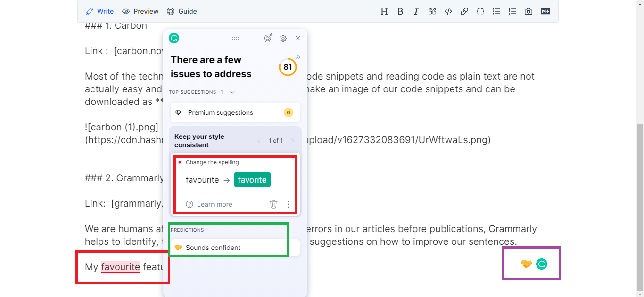The height and width of the screenshot is (297, 644).
Task: Switch to the Write tab
Action: pos(99,11)
